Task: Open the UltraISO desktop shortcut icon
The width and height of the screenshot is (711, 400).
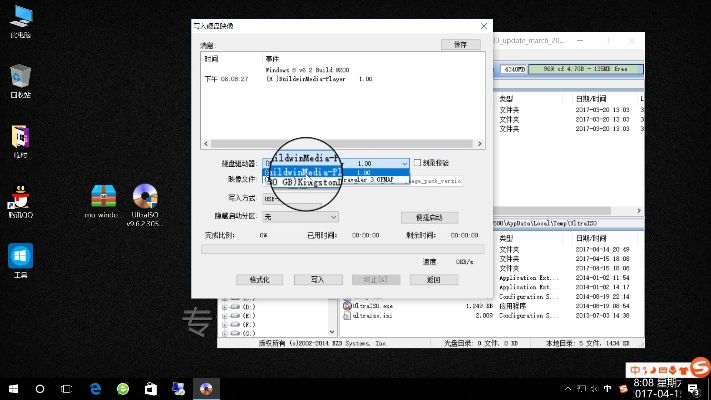Action: [145, 196]
